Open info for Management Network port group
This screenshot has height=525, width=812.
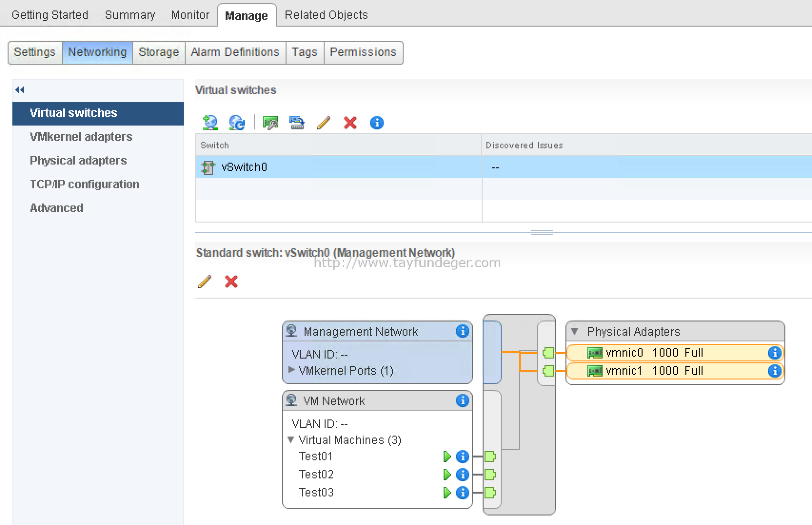click(x=462, y=331)
